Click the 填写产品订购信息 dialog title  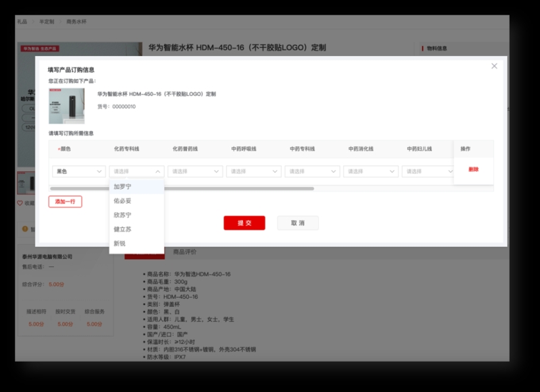71,70
